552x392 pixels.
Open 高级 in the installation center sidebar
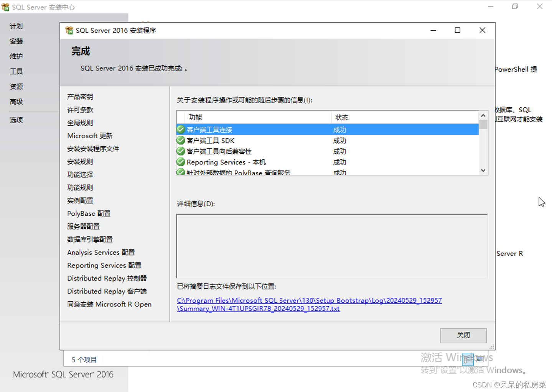[16, 102]
